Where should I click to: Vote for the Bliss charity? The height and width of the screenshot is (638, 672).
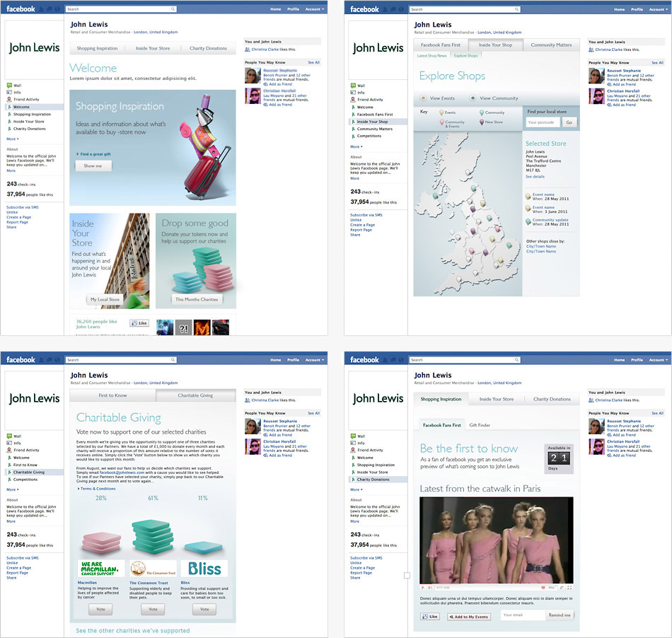coord(204,609)
